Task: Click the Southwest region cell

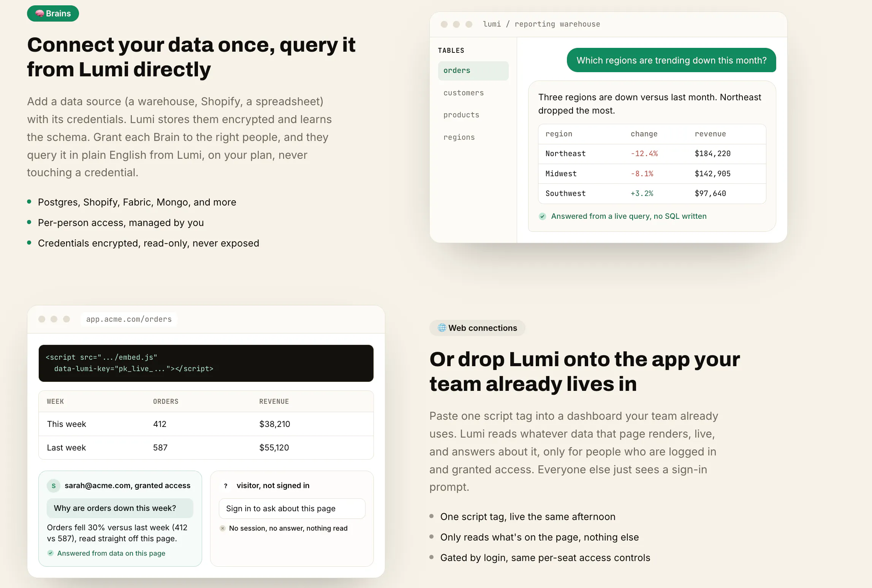Action: pos(565,194)
